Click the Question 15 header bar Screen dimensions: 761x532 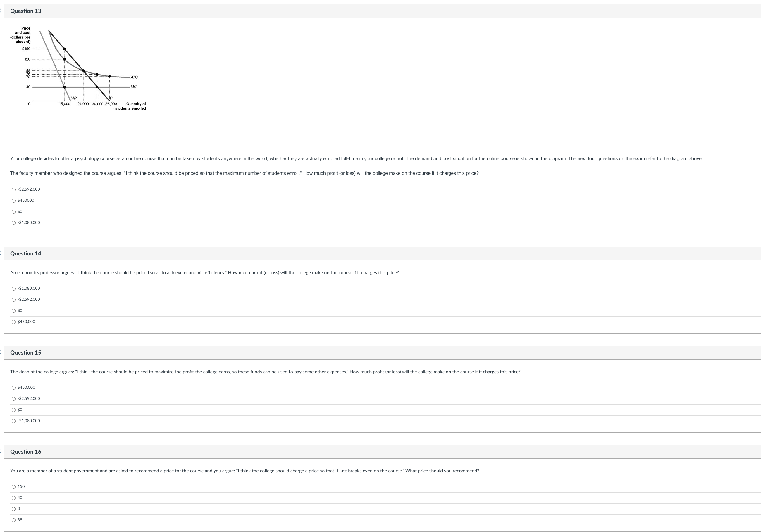click(x=26, y=353)
